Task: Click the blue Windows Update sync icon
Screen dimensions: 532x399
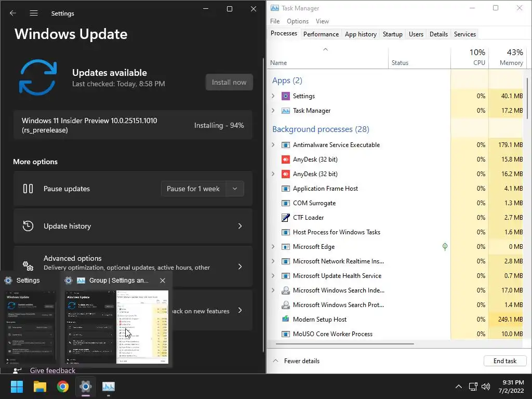Action: (37, 77)
